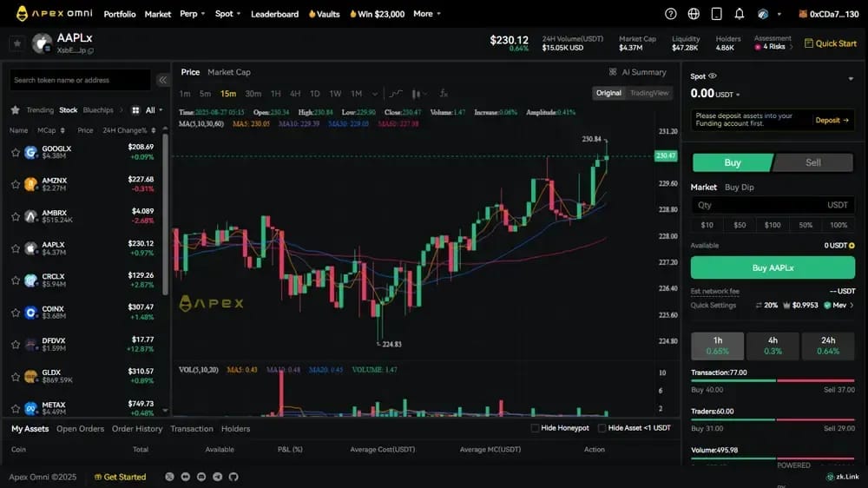This screenshot has width=868, height=488.
Task: Open the Order History tab
Action: [x=137, y=429]
